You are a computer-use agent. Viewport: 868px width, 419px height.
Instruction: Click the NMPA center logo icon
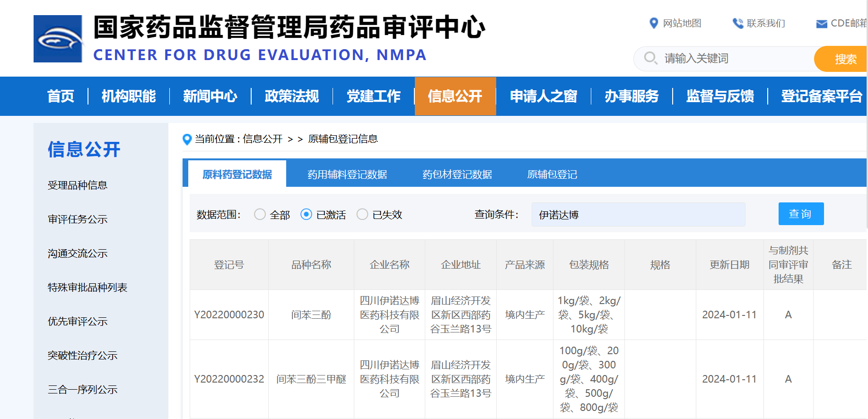pos(58,39)
